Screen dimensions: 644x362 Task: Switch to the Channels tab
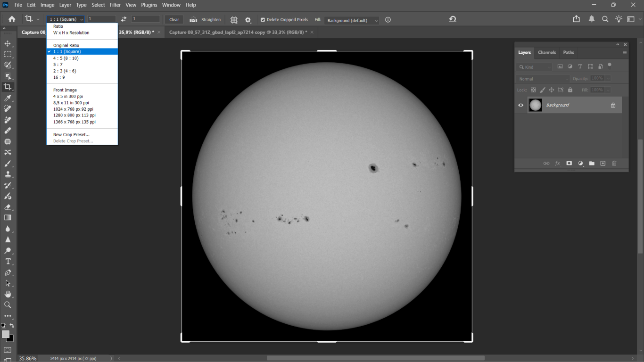(x=547, y=52)
